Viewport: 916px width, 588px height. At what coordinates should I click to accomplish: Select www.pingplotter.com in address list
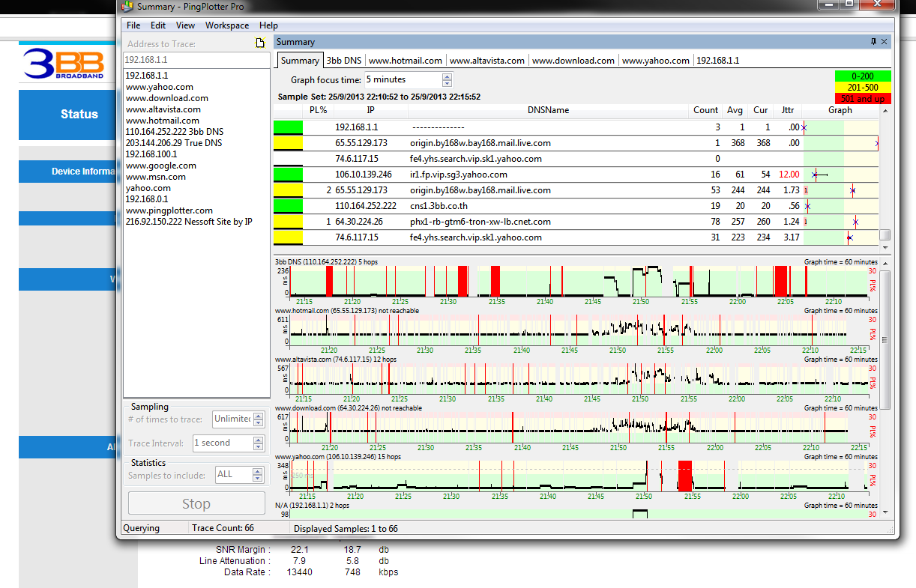(x=169, y=210)
